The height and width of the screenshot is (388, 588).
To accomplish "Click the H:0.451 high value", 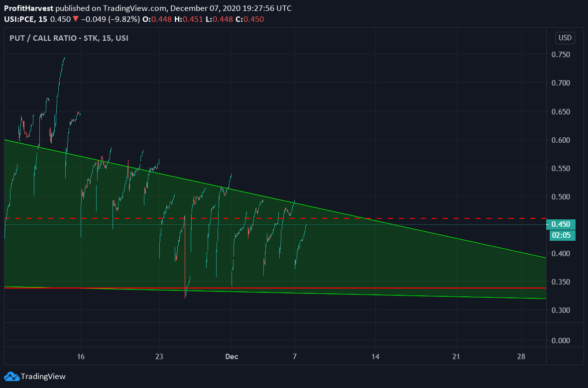I will click(x=188, y=19).
